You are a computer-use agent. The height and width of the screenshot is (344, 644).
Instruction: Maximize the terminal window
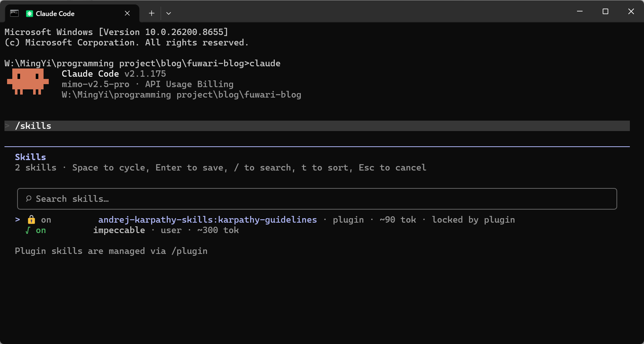pyautogui.click(x=605, y=12)
